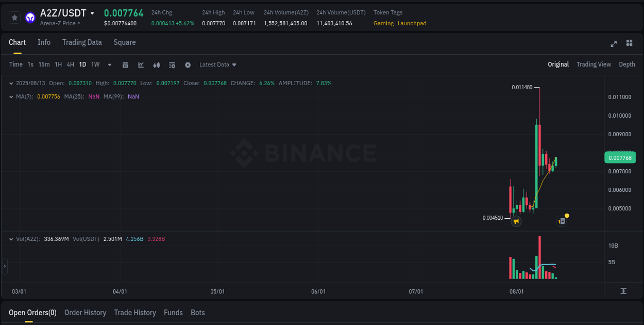Image resolution: width=644 pixels, height=325 pixels.
Task: Expand chart to fullscreen with arrows icon
Action: (613, 44)
